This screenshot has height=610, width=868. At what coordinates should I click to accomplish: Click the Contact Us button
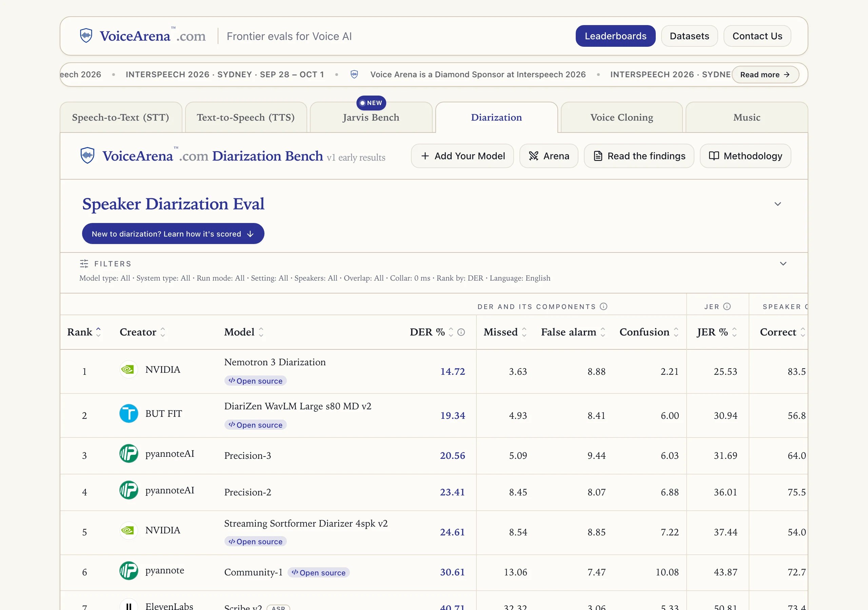point(757,36)
